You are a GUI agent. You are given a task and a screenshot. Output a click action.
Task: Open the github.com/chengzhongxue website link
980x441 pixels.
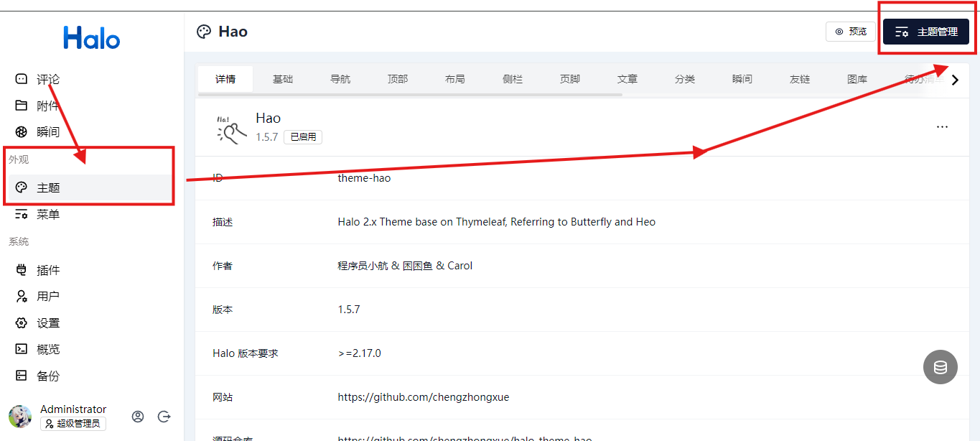425,396
